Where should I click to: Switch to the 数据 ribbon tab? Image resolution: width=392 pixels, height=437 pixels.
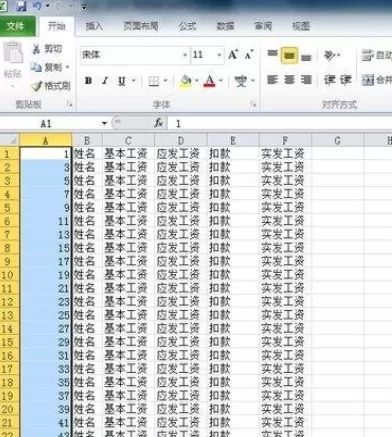[225, 26]
